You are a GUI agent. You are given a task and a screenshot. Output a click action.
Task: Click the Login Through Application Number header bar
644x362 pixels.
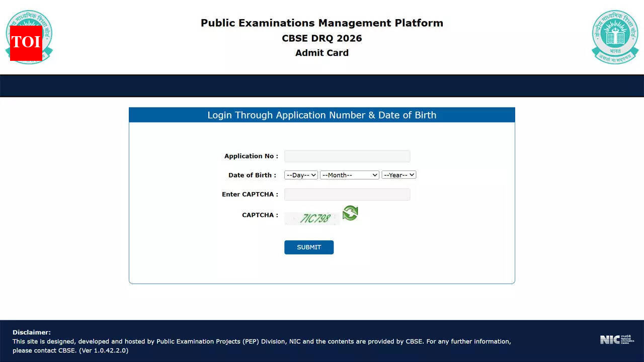[321, 115]
